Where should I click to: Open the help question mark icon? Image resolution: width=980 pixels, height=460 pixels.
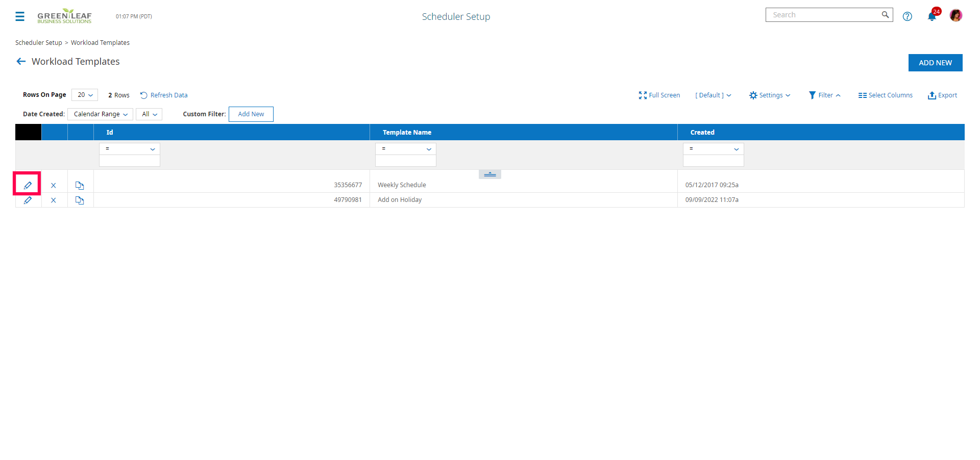(907, 16)
